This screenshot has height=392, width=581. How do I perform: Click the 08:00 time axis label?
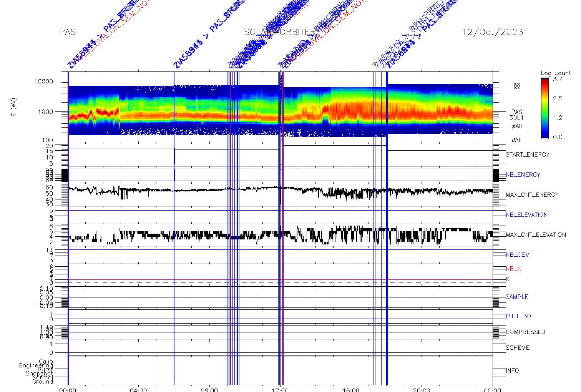(209, 390)
